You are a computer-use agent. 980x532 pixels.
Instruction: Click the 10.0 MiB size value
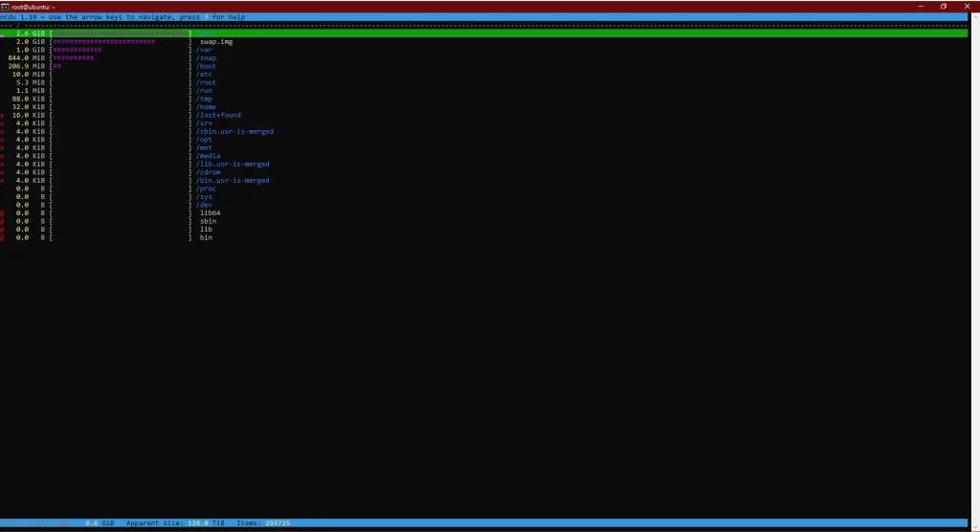pyautogui.click(x=28, y=74)
